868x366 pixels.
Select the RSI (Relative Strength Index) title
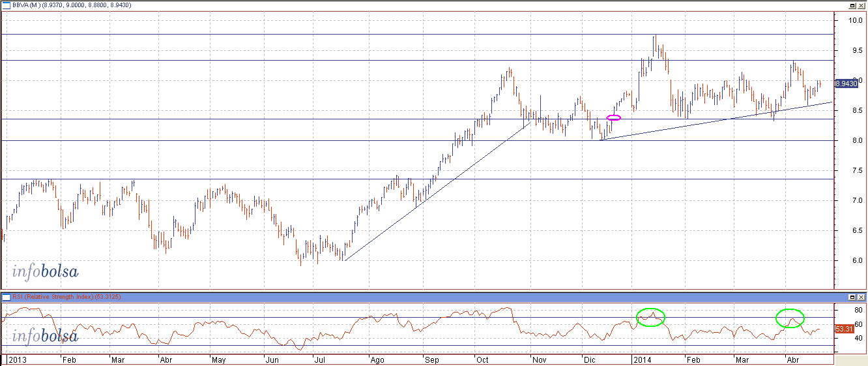click(x=53, y=297)
